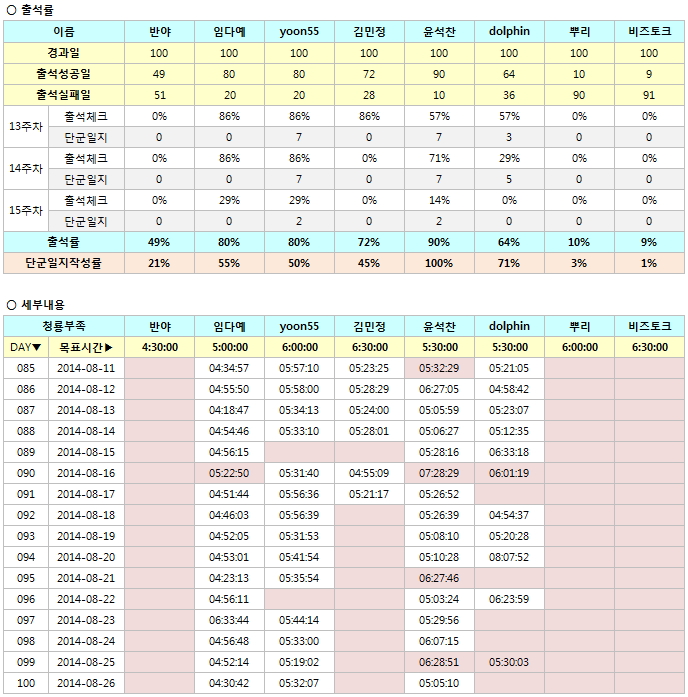Click the highlighted 05:22:50 entry

[x=229, y=473]
